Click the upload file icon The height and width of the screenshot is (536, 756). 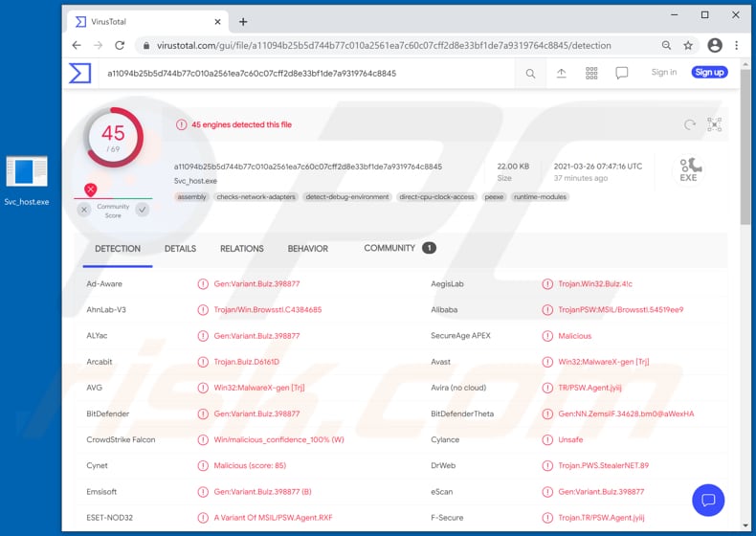pos(561,73)
